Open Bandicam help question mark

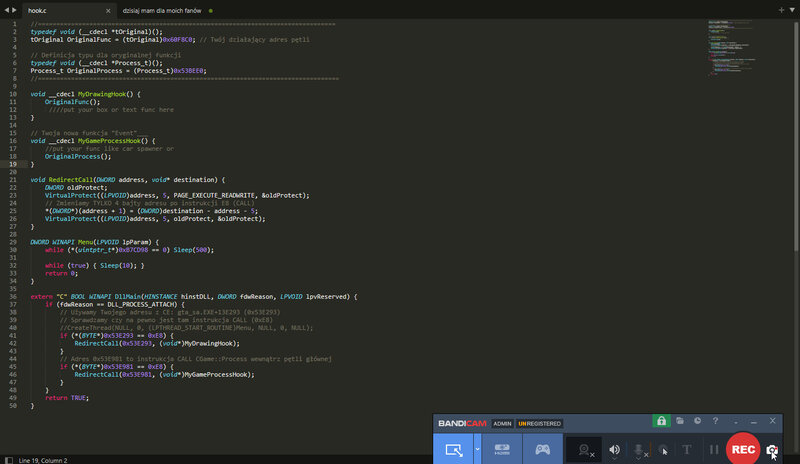click(x=715, y=422)
